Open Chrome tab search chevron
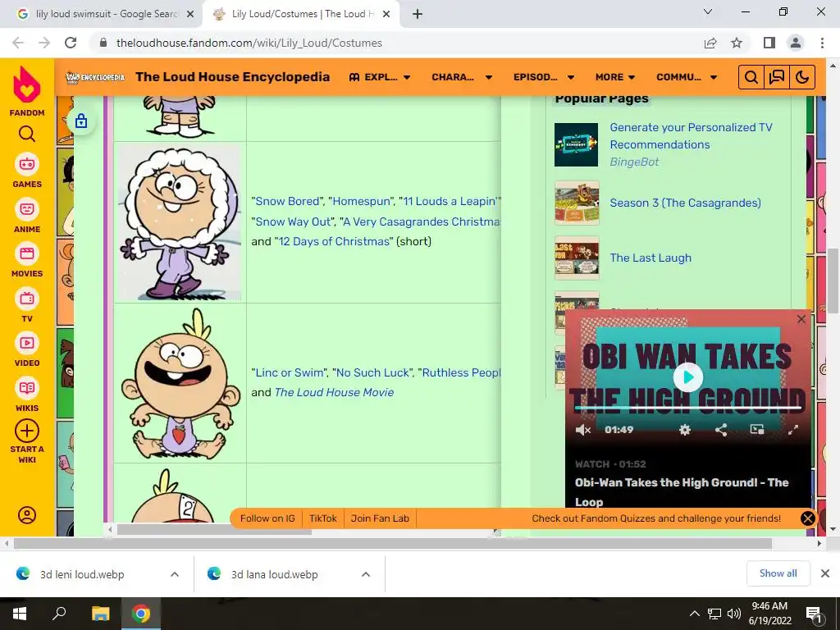Image resolution: width=840 pixels, height=630 pixels. pyautogui.click(x=708, y=11)
